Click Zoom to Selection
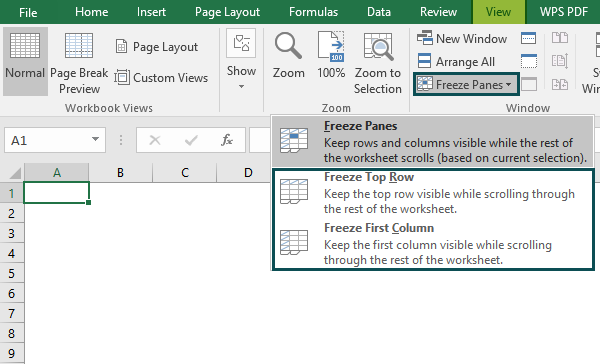 [378, 63]
